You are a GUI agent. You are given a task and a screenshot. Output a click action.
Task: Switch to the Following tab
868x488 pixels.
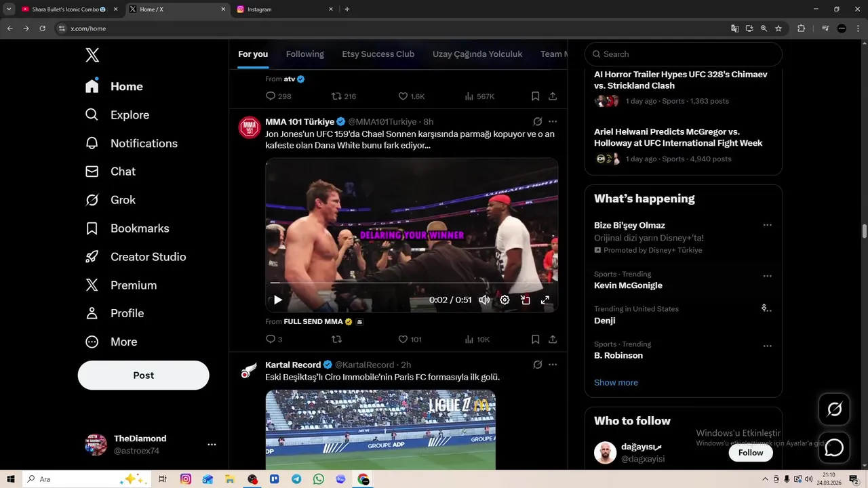305,54
